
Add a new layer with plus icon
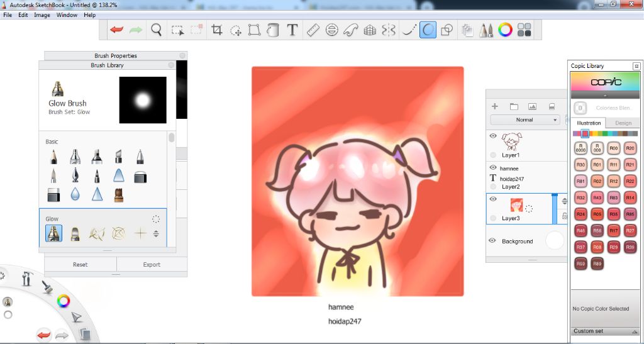[494, 106]
